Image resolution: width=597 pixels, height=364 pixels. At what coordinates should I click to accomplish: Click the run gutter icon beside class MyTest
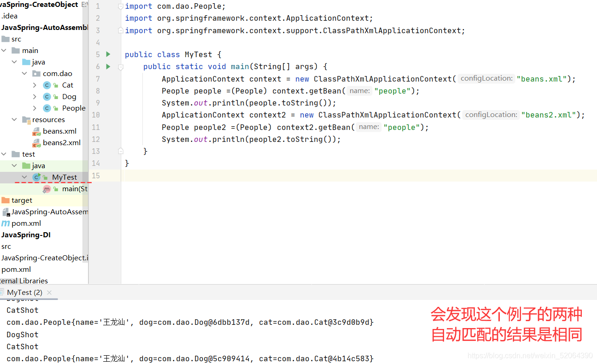(x=108, y=54)
